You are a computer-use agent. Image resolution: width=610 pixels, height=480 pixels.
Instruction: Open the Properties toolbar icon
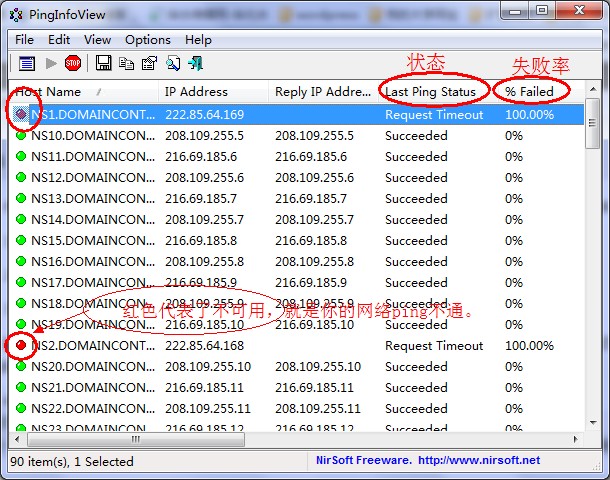pyautogui.click(x=149, y=64)
